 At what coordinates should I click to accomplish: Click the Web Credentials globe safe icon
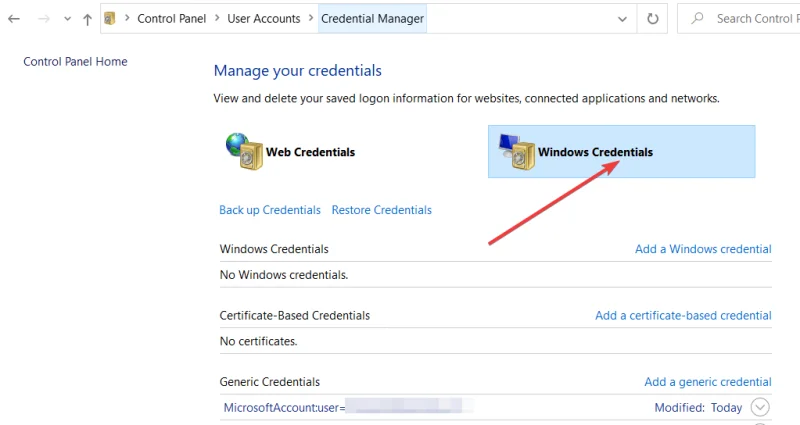[243, 152]
